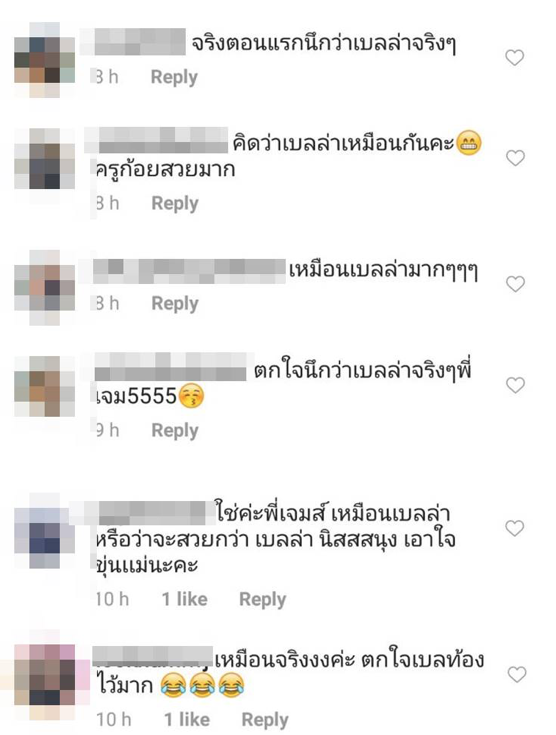Reply to the comment with laughing emojis

coord(265,720)
